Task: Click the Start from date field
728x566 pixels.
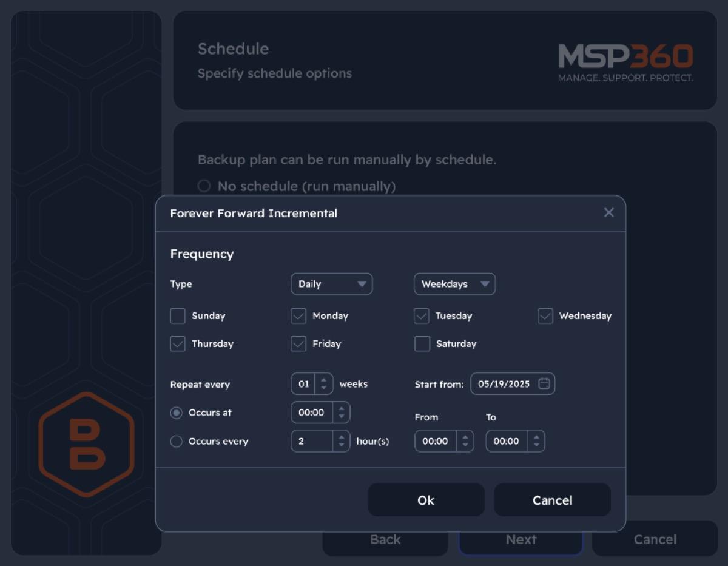Action: (x=513, y=383)
